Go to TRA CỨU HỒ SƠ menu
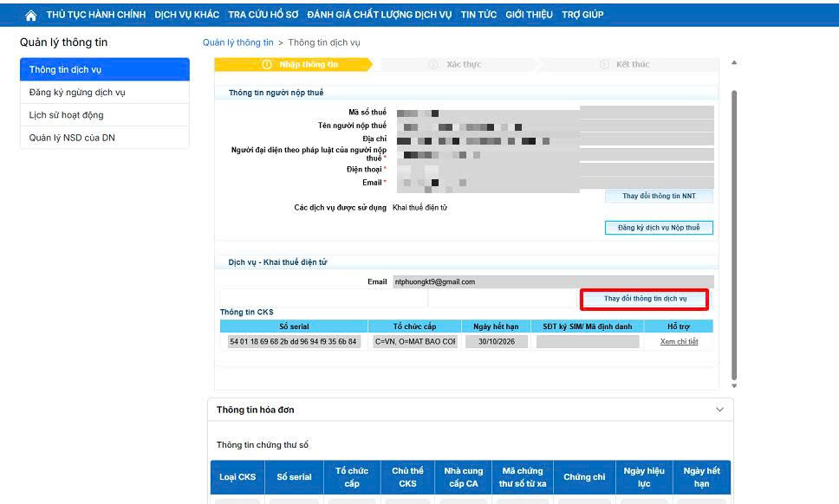 [264, 15]
